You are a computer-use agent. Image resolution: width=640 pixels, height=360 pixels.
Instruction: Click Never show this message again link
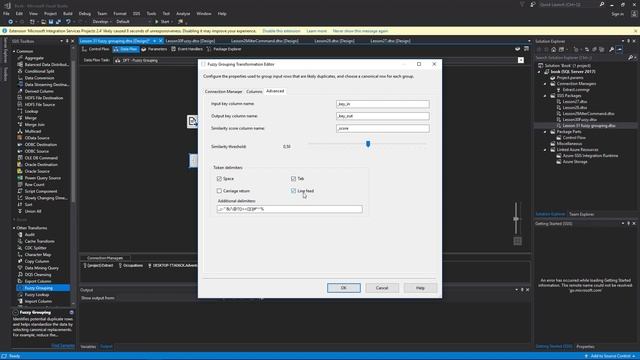pos(360,31)
